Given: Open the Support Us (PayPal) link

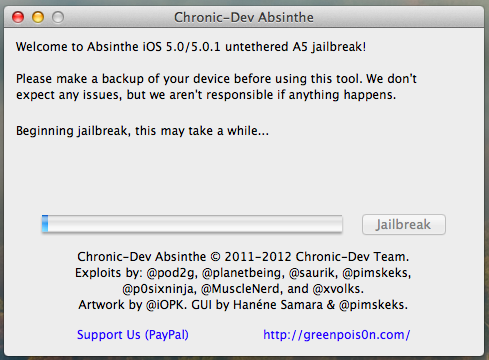Looking at the screenshot, I should pos(133,335).
